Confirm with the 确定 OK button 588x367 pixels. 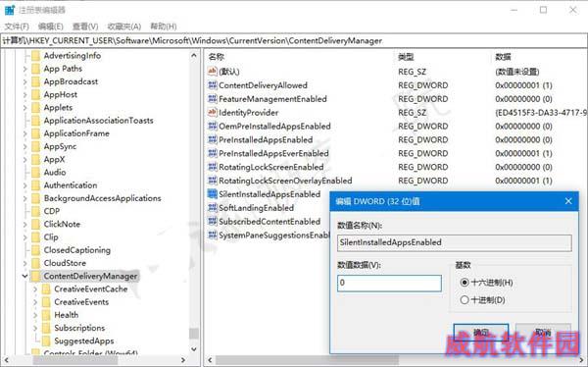481,332
